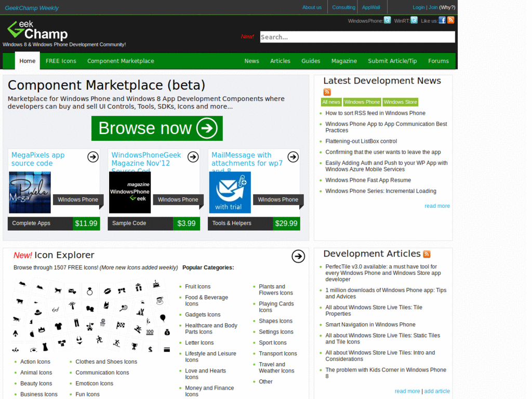Open the Letter Icons category
The image size is (532, 399).
199,343
